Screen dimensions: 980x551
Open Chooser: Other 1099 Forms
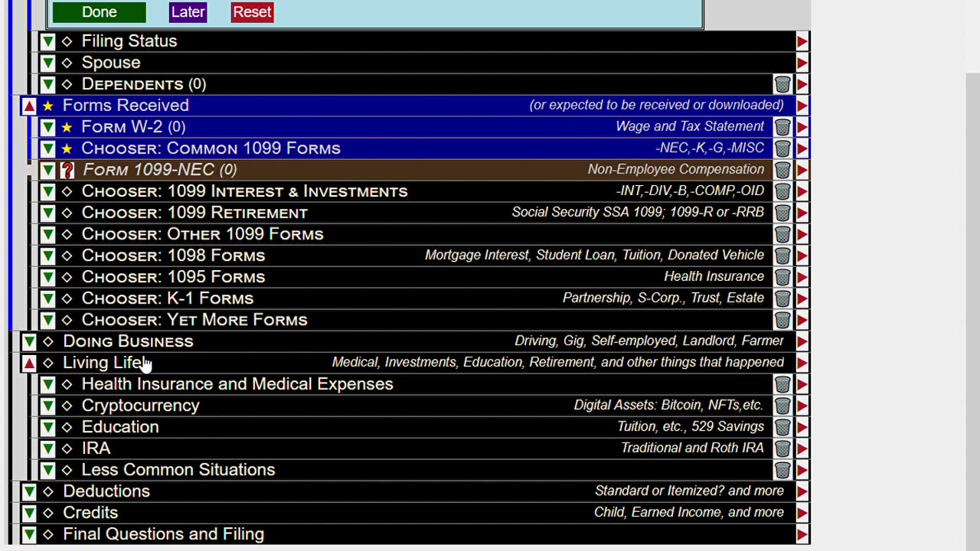pos(202,234)
